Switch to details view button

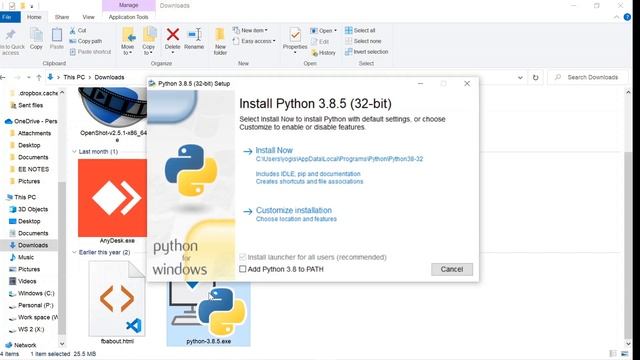click(x=613, y=353)
